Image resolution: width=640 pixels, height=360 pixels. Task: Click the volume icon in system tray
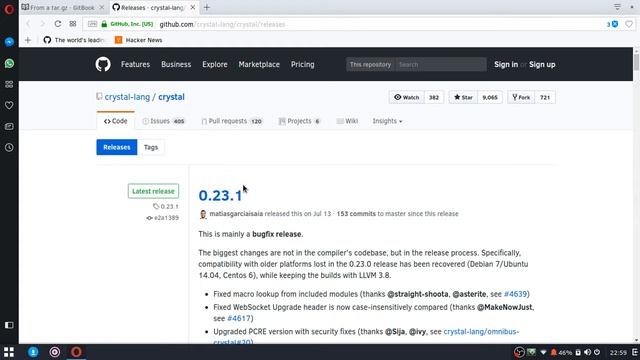click(x=587, y=352)
